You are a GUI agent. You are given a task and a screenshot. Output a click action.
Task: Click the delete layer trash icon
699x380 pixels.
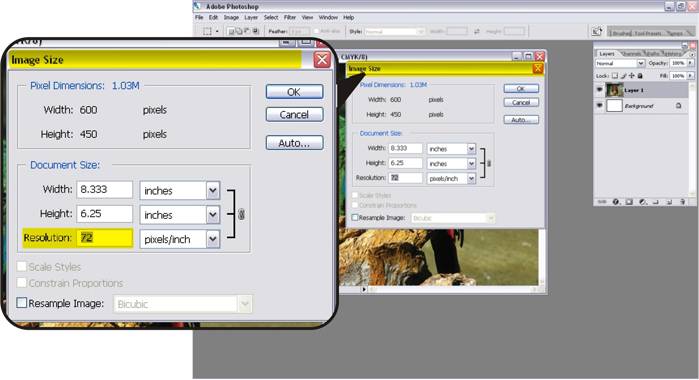click(x=683, y=202)
